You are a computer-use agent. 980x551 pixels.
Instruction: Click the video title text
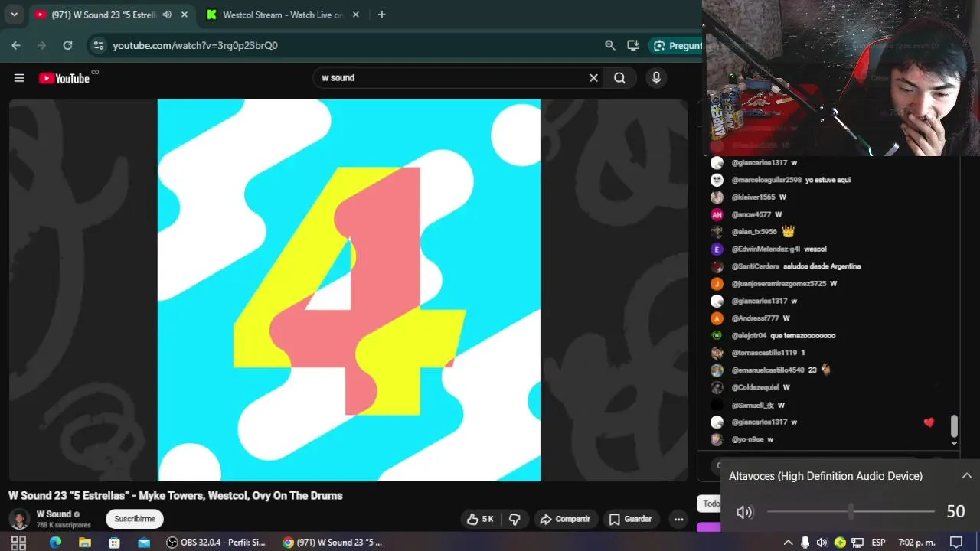coord(175,496)
